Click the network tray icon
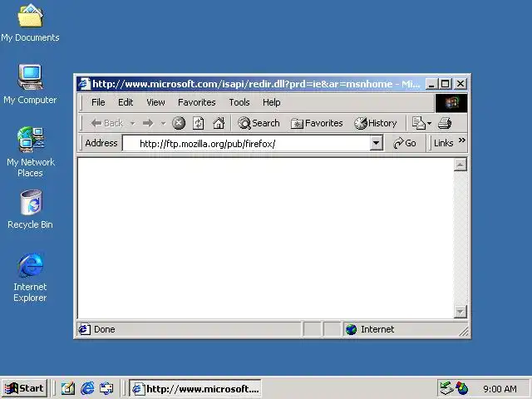Screen dimensions: 532x399 [x=446, y=388]
